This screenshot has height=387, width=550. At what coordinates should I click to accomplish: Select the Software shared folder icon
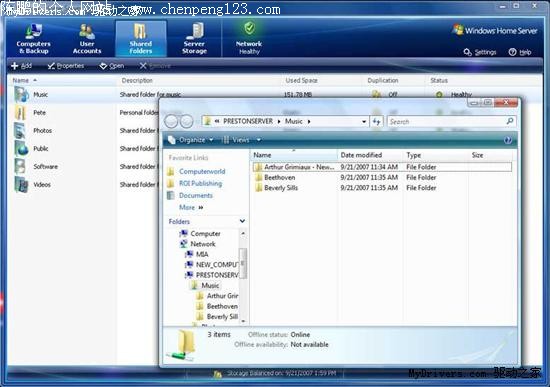pos(20,166)
